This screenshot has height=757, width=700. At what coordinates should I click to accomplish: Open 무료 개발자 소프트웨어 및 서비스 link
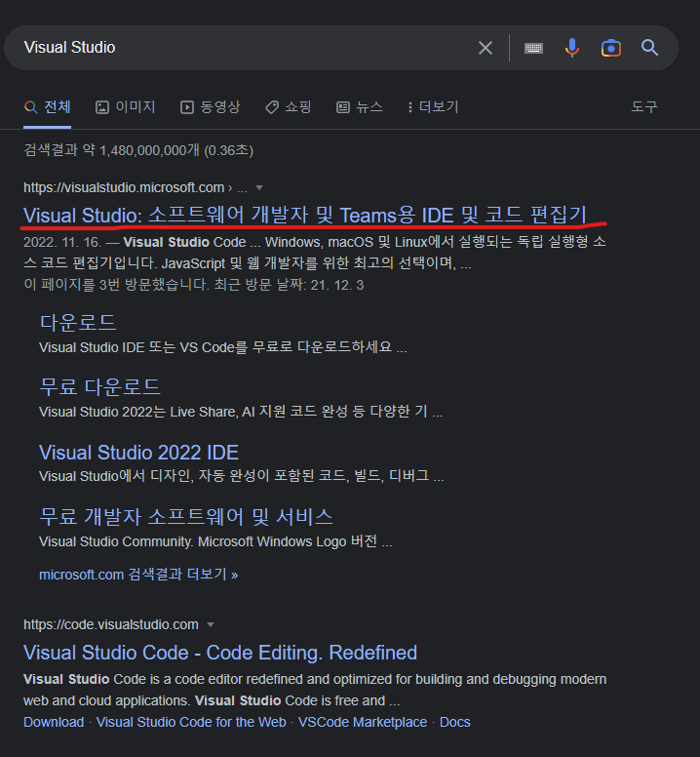186,517
